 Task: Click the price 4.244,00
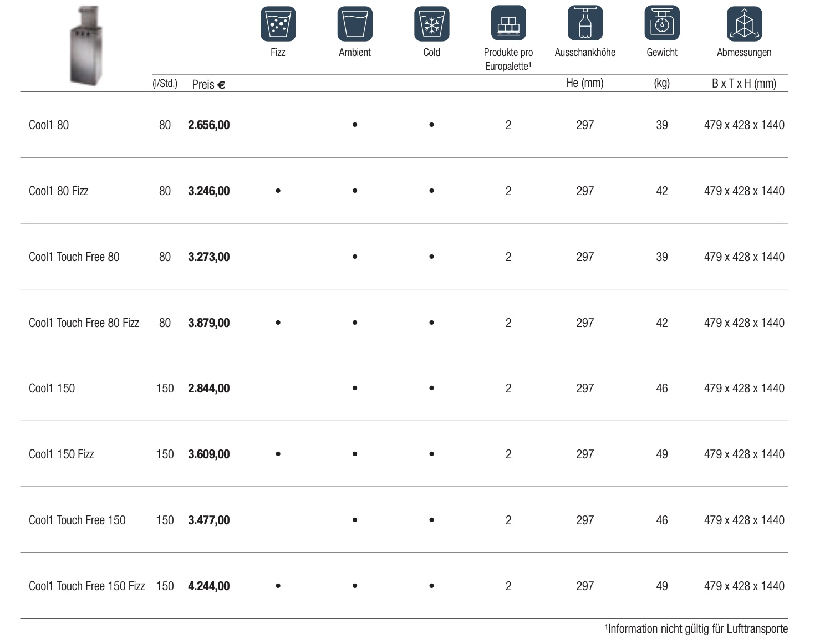(x=208, y=586)
